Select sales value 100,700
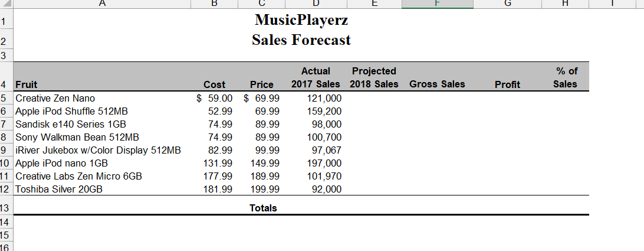This screenshot has height=251, width=644. (316, 137)
